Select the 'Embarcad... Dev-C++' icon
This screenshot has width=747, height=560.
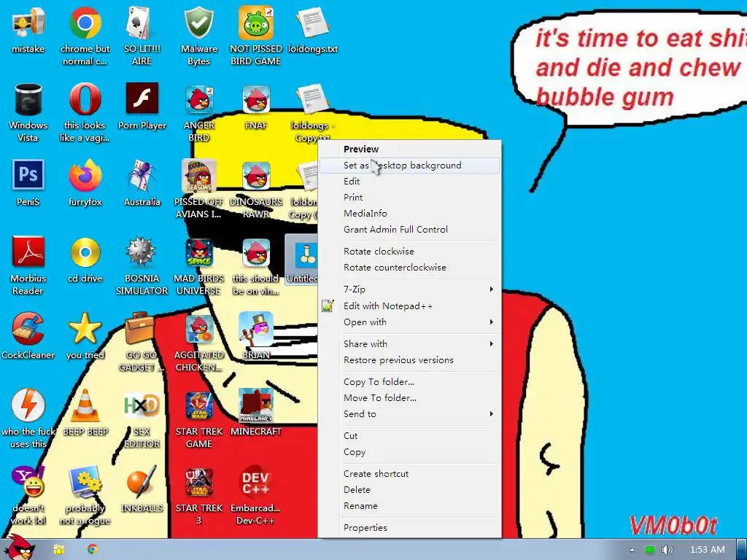point(256,495)
